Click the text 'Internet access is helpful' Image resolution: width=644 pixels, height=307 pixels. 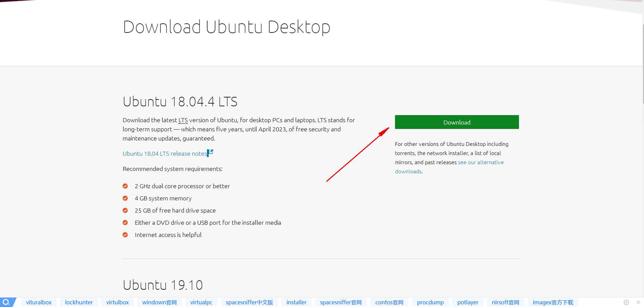[x=168, y=235]
